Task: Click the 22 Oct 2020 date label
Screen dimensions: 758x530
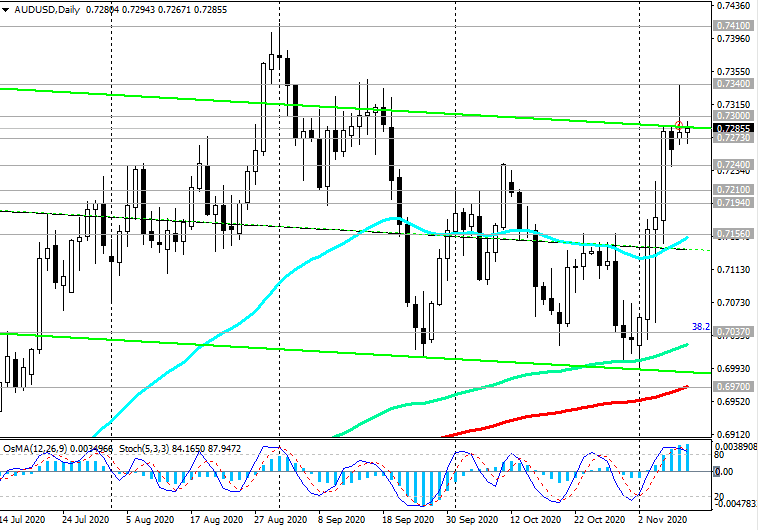Action: [599, 520]
